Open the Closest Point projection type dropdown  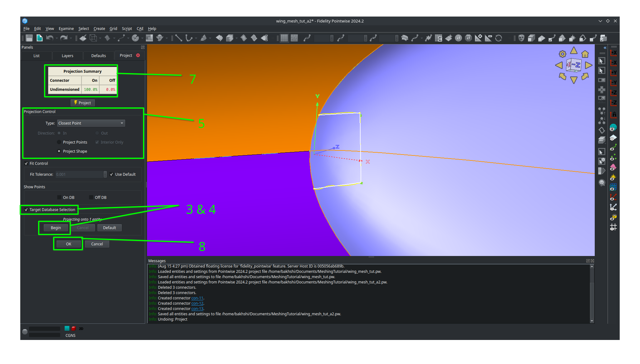121,123
